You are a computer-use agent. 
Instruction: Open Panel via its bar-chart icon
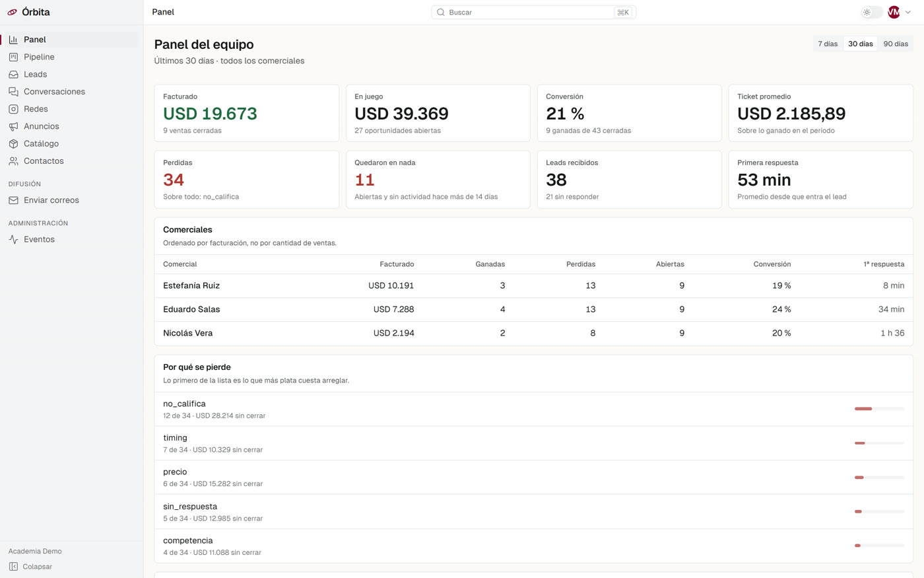[13, 40]
